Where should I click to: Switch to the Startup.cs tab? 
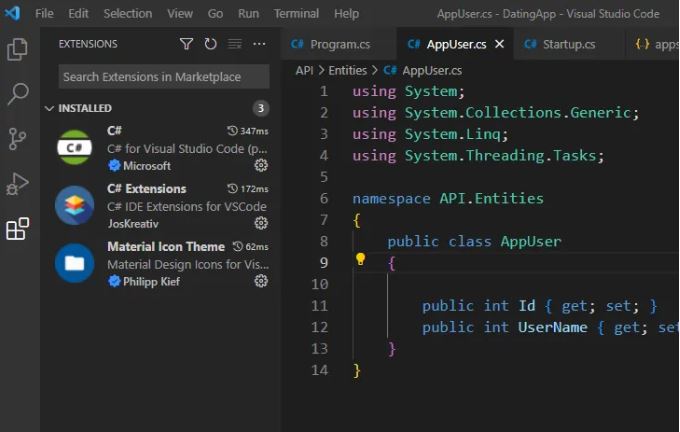point(569,44)
